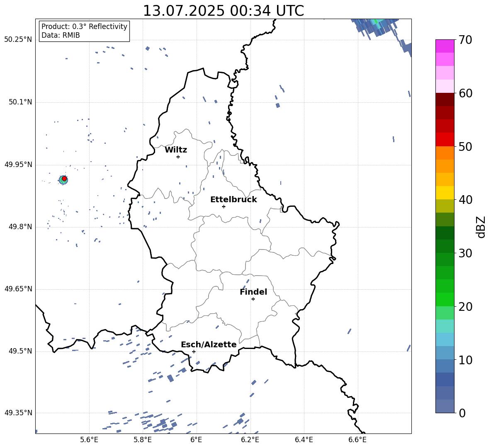Click the 49.95°N latitude label
491x448 pixels.
(18, 165)
